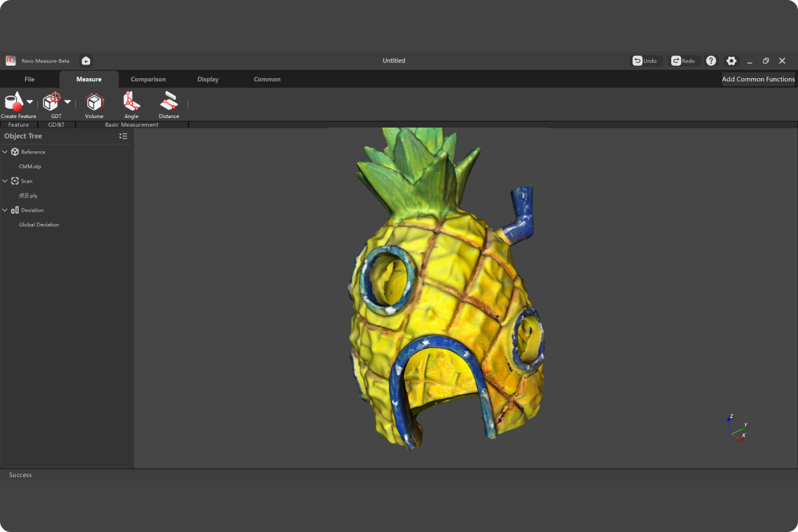The height and width of the screenshot is (532, 798).
Task: Activate the Distance measurement tool
Action: (x=168, y=102)
